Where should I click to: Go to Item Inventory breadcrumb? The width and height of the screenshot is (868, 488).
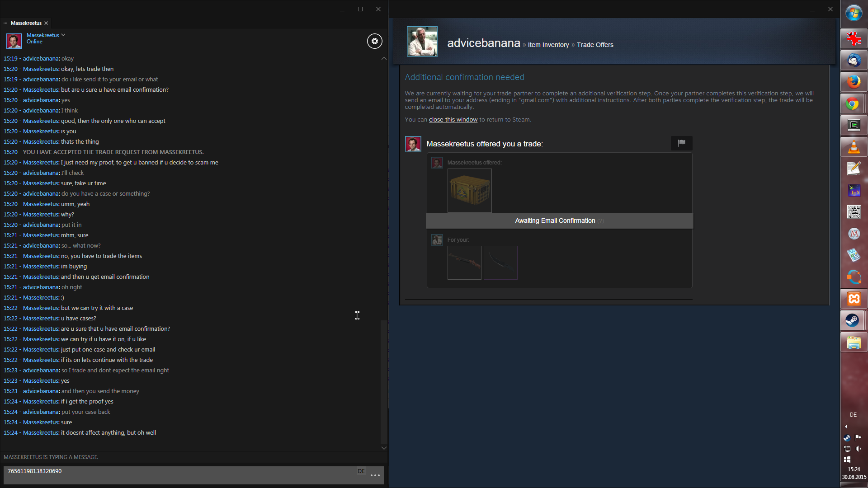[548, 45]
